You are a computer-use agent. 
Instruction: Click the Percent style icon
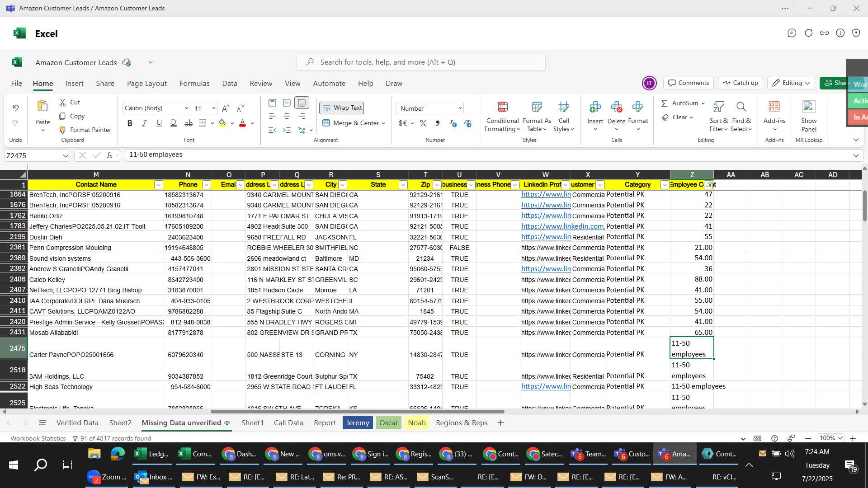pyautogui.click(x=423, y=123)
